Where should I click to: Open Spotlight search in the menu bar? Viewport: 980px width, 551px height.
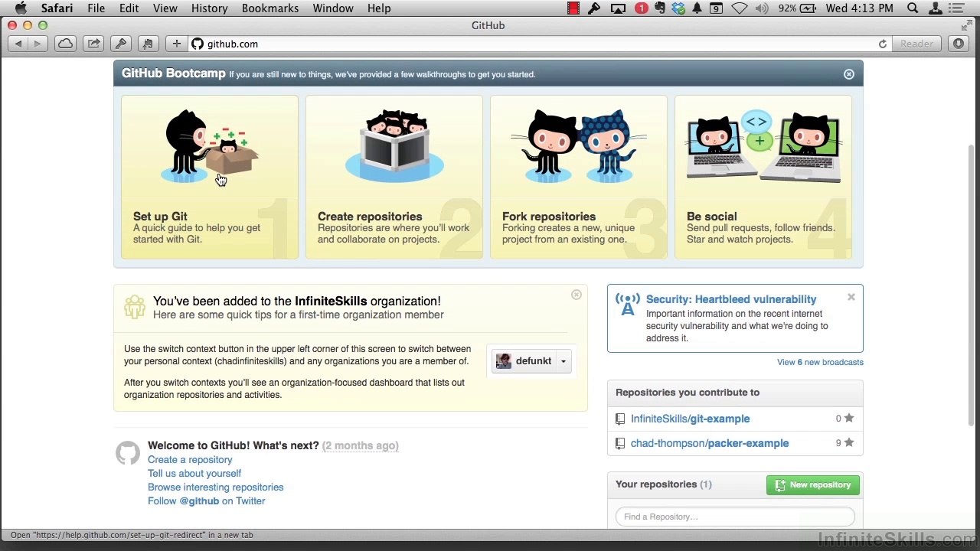(x=913, y=8)
